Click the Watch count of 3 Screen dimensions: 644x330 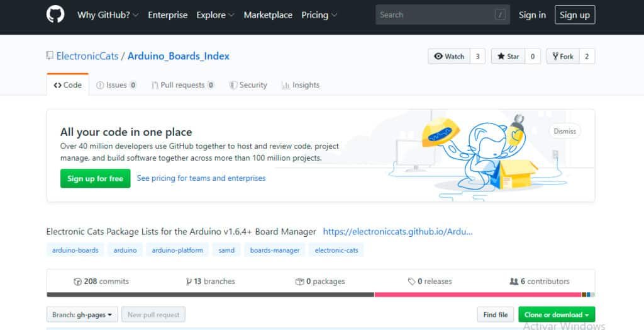point(478,57)
